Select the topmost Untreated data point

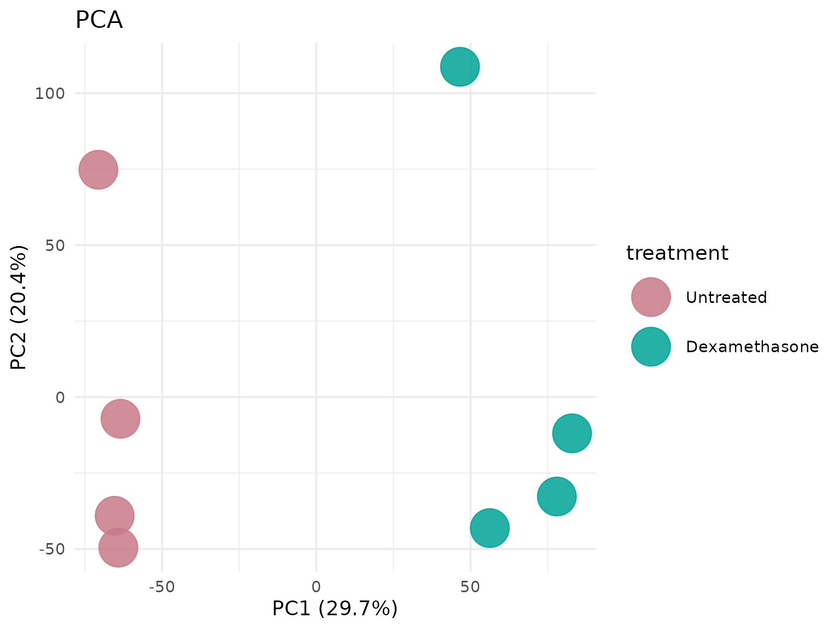tap(98, 170)
